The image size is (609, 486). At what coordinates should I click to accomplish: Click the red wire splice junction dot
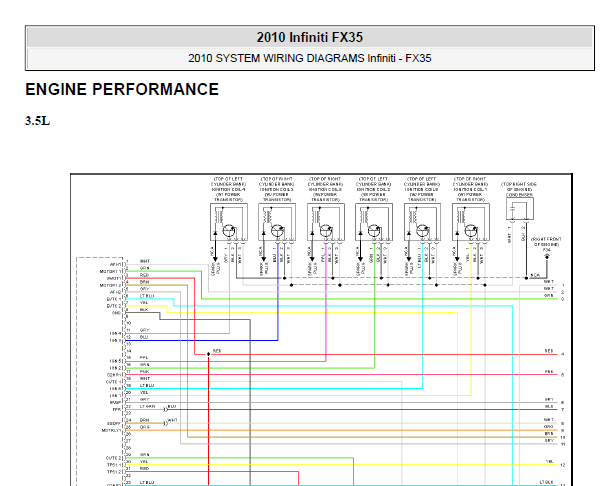point(209,354)
